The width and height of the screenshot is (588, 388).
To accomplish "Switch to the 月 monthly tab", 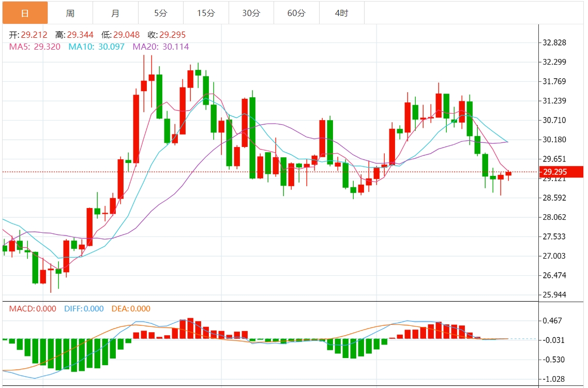I will point(115,13).
